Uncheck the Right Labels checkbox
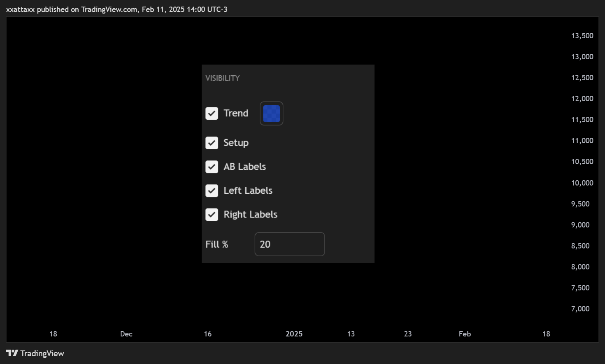The width and height of the screenshot is (605, 364). (x=212, y=215)
